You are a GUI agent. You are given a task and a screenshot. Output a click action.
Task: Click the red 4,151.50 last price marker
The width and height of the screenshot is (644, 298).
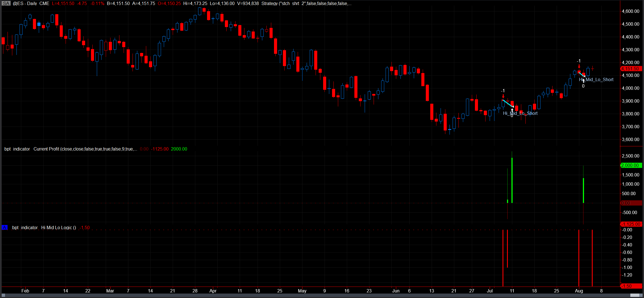pos(631,69)
